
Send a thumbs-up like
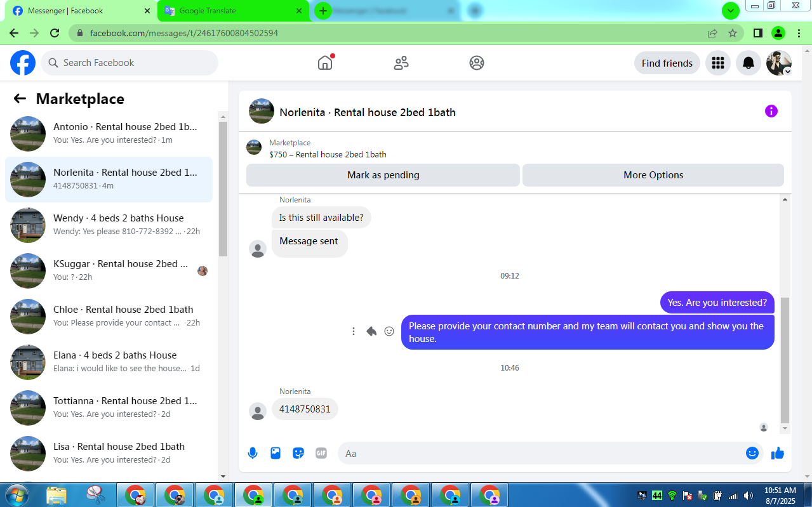[x=778, y=453]
